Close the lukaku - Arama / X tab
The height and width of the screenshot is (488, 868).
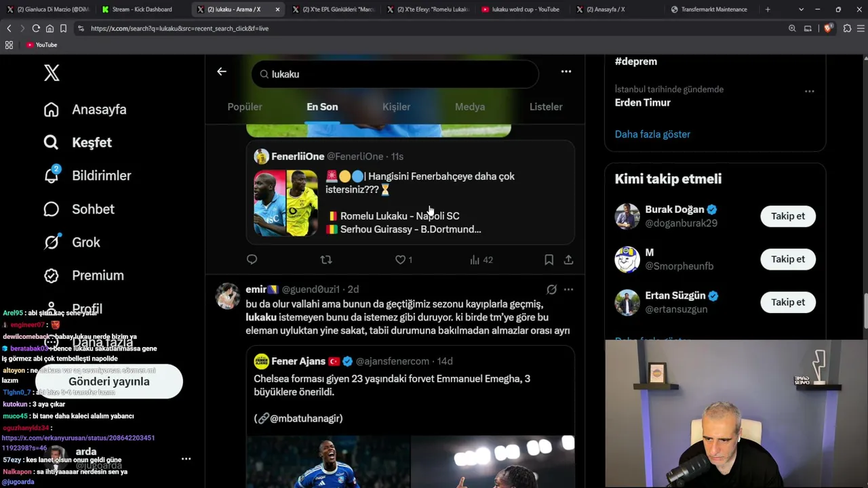tap(277, 9)
